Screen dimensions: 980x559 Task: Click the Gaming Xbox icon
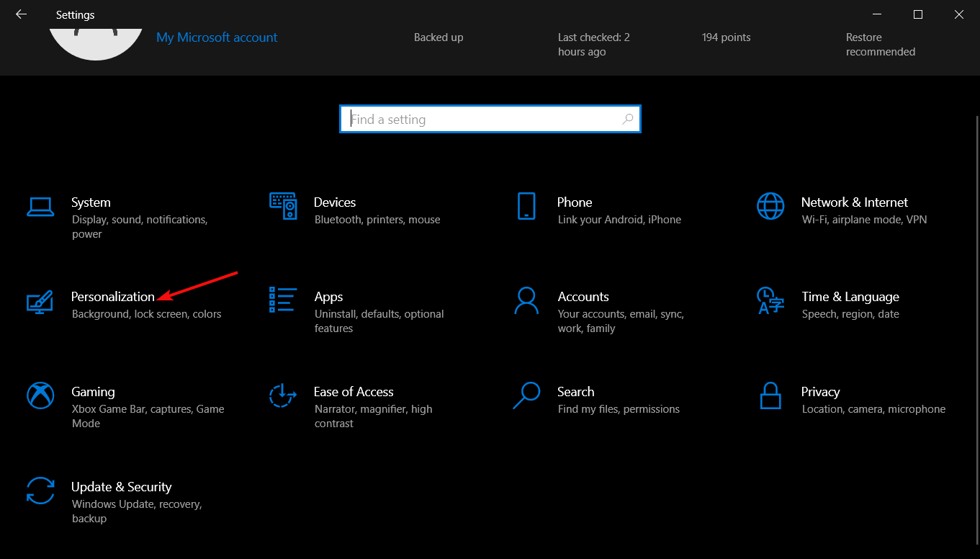click(x=40, y=395)
